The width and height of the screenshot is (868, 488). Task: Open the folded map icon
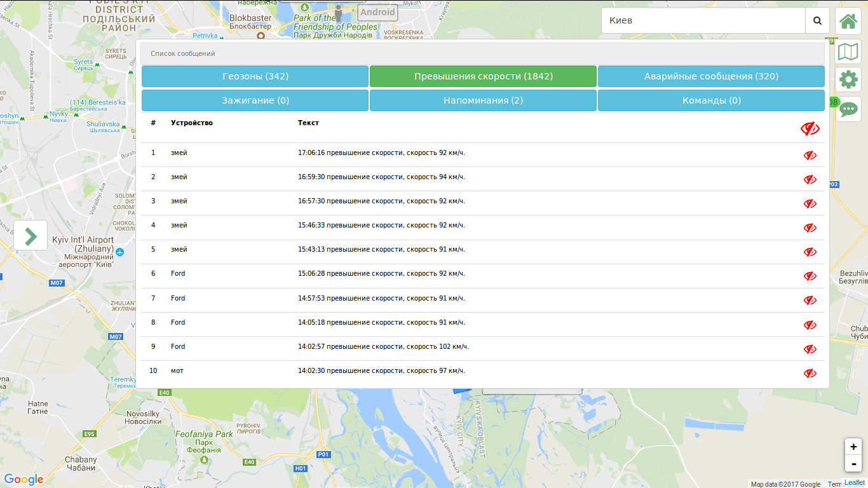point(848,51)
